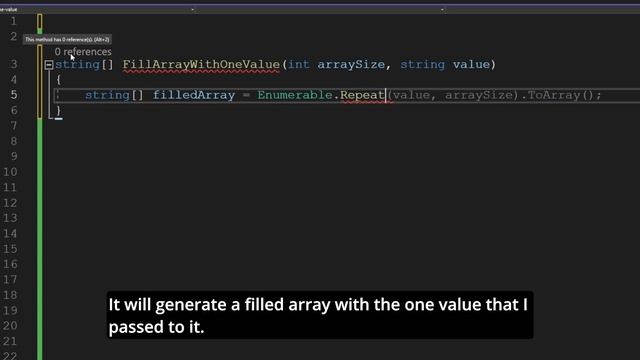Collapse the FillArrayWithOneValue method outline
This screenshot has height=360, width=640.
pos(49,64)
